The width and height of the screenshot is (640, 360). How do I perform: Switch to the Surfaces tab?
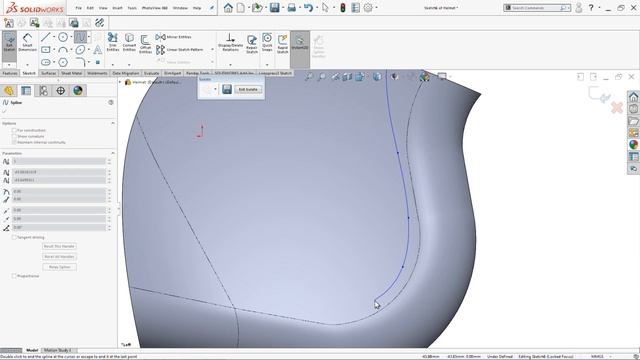point(49,73)
